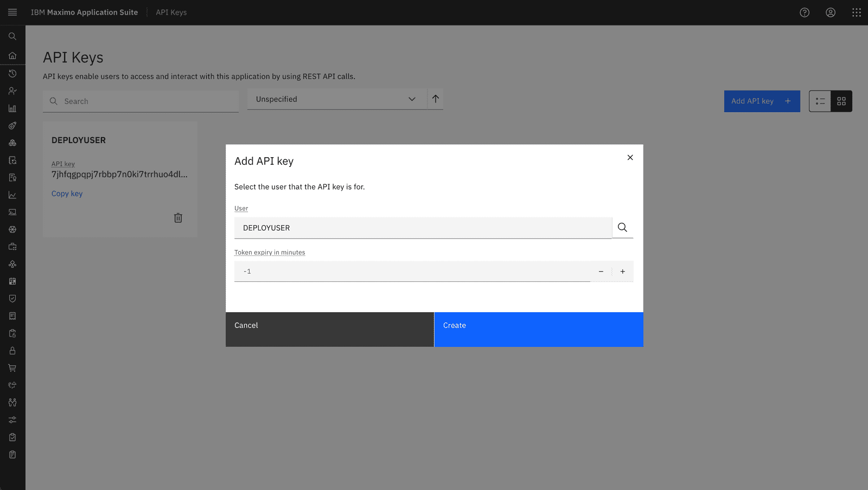Delete the DEPLOYUSER key via trash icon

point(177,217)
